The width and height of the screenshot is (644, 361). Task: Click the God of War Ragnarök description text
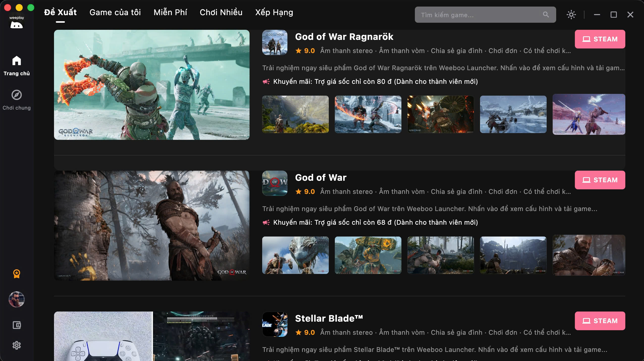[443, 68]
